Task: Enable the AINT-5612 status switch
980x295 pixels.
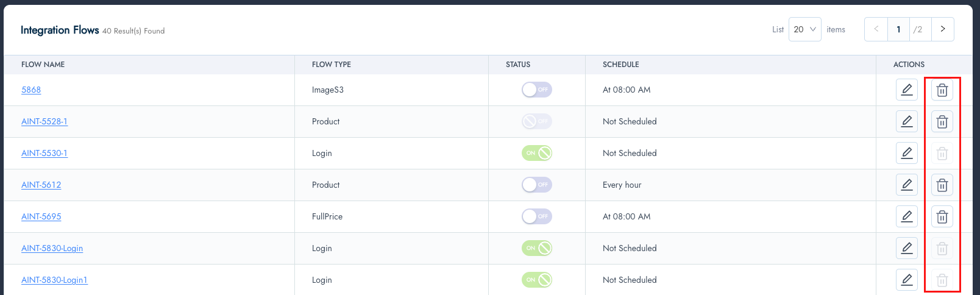Action: coord(536,185)
